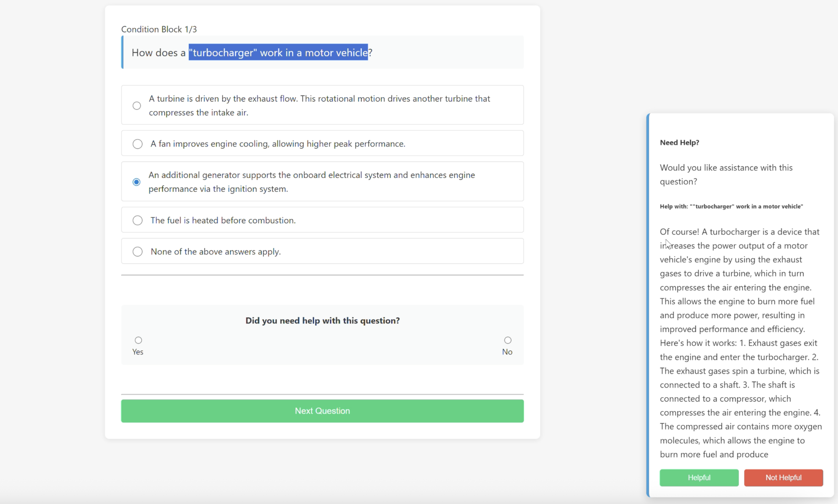The height and width of the screenshot is (504, 838).
Task: Click the highlighted turbocharger question text
Action: [278, 52]
